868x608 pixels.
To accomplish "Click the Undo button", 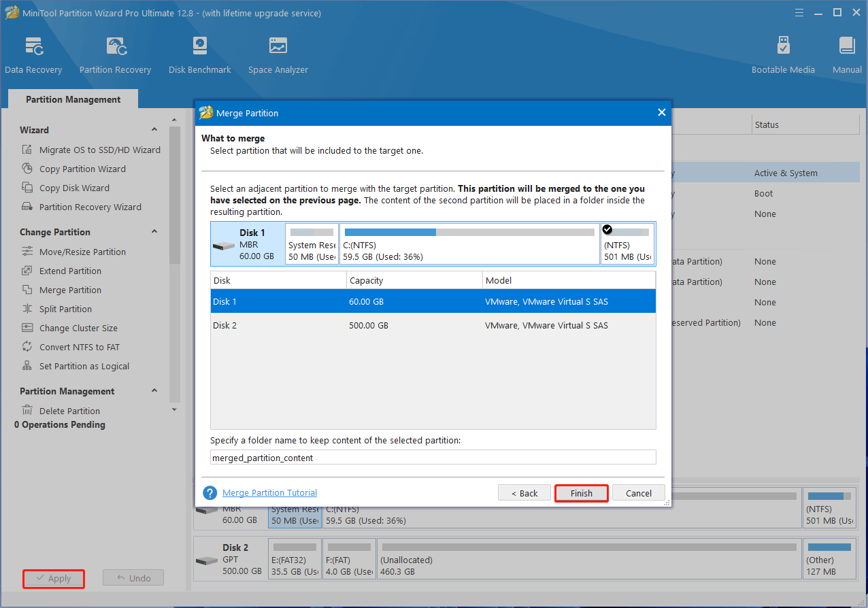I will pyautogui.click(x=133, y=578).
